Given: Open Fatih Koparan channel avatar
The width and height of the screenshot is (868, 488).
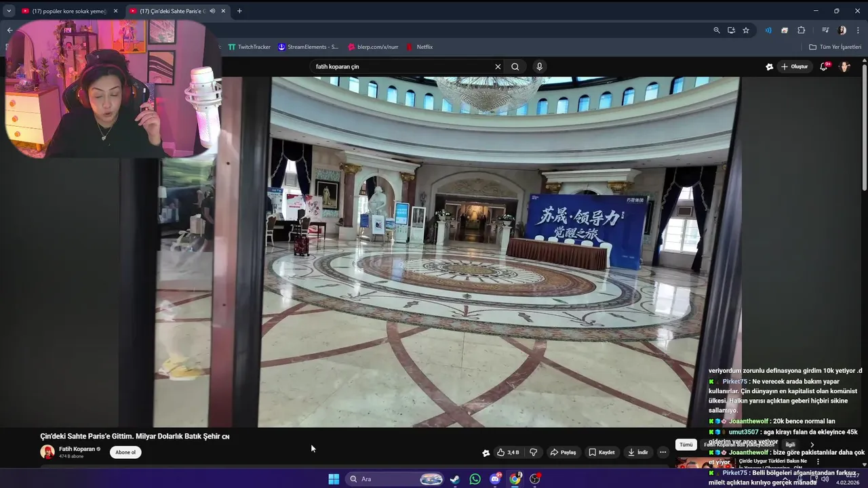Looking at the screenshot, I should pos(47,452).
